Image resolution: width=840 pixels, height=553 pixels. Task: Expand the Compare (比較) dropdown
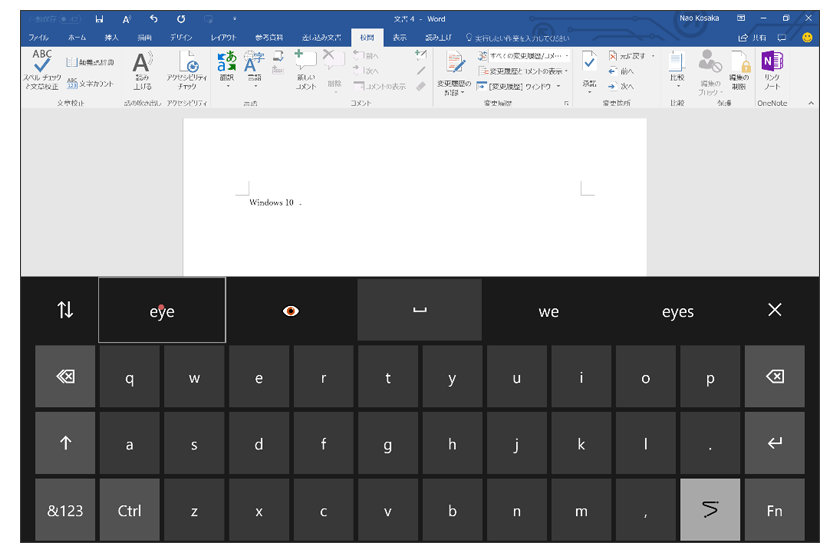pyautogui.click(x=677, y=86)
